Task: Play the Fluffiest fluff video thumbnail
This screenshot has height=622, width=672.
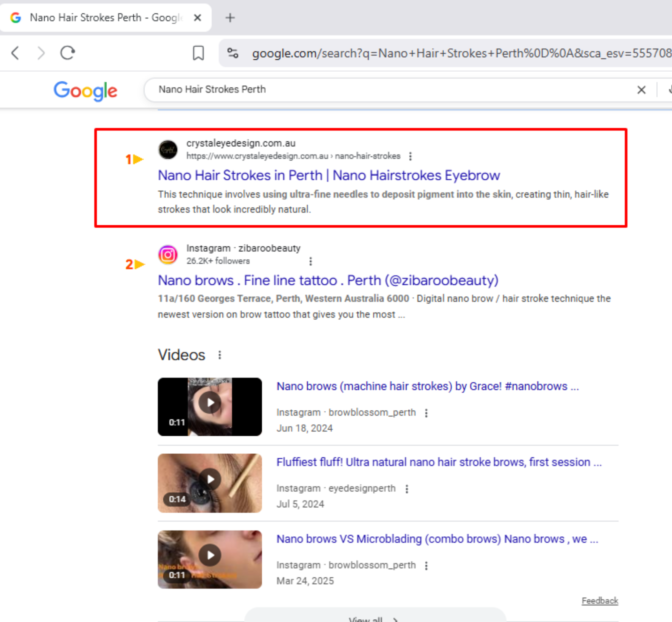Action: [210, 483]
